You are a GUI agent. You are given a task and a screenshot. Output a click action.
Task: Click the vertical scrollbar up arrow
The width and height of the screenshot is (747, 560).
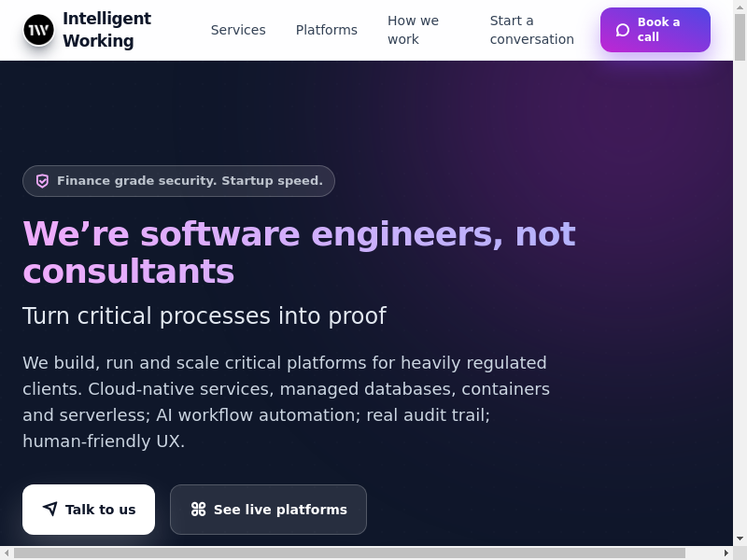coord(740,7)
